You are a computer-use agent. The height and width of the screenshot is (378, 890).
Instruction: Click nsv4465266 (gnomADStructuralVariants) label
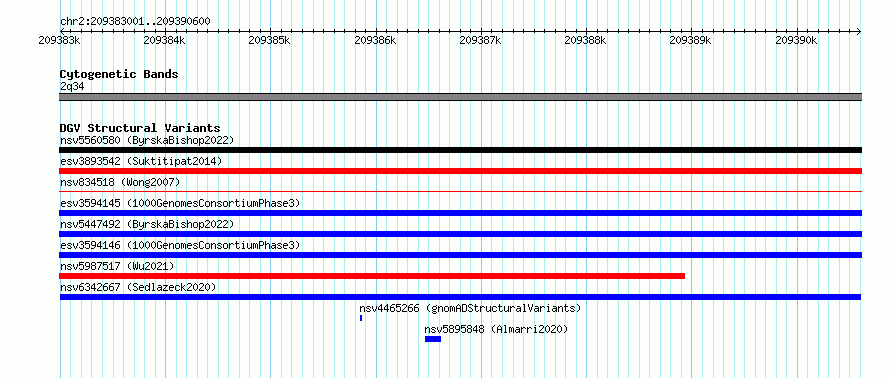pyautogui.click(x=470, y=308)
